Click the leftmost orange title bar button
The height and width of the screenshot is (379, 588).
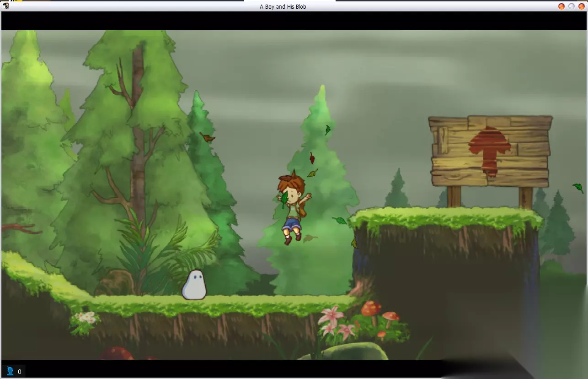coord(561,6)
